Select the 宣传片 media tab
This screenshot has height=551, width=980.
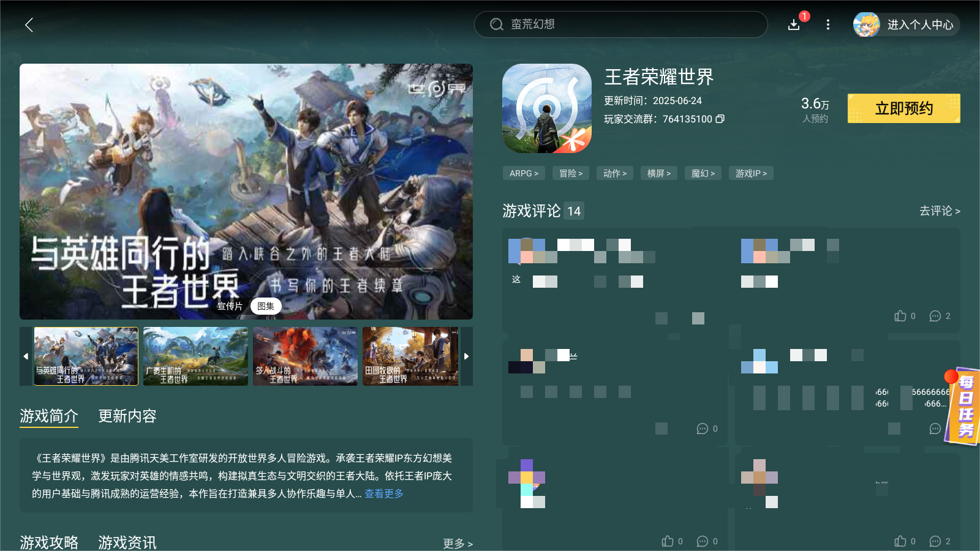230,306
